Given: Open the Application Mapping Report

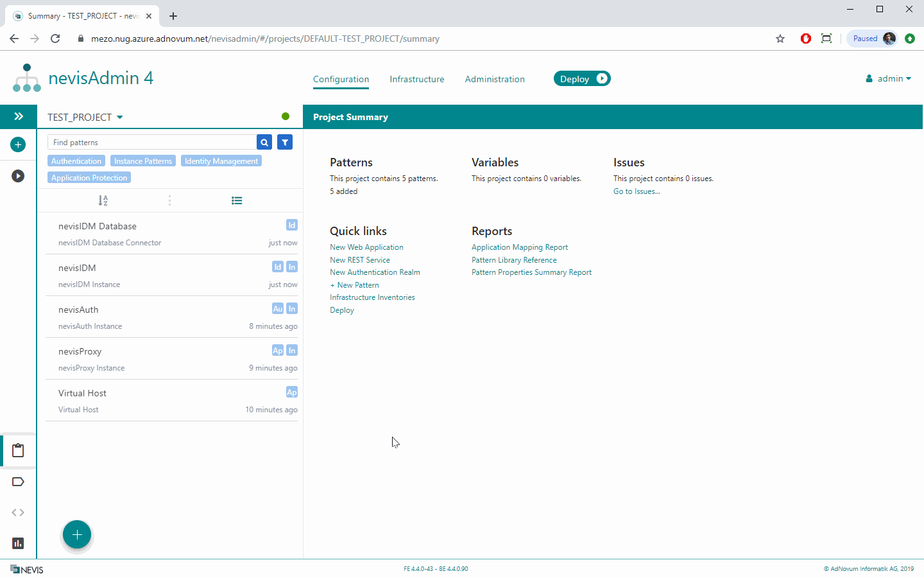Looking at the screenshot, I should pyautogui.click(x=520, y=247).
